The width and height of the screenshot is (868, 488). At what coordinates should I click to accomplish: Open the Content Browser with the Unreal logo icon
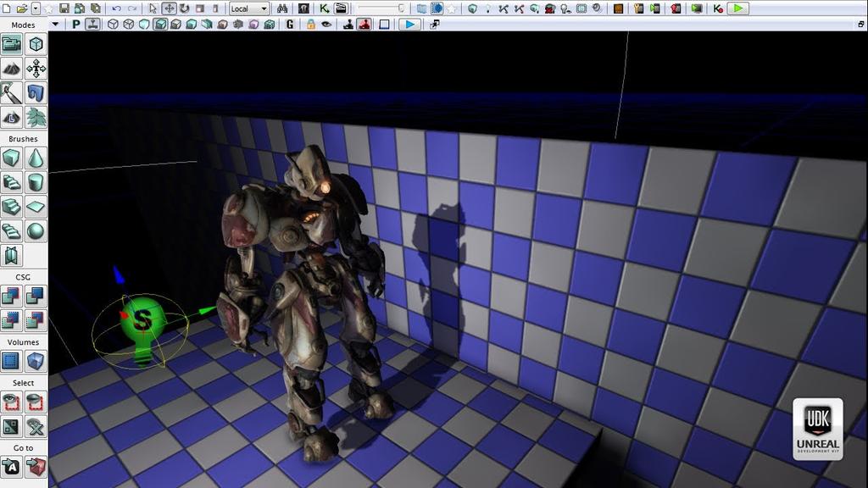(304, 8)
